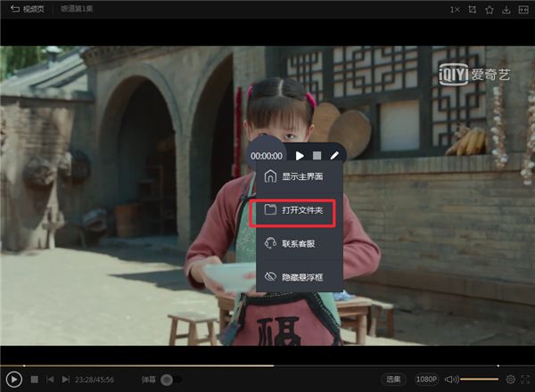The height and width of the screenshot is (392, 535).
Task: Open the 选集 episode selector
Action: pos(393,380)
